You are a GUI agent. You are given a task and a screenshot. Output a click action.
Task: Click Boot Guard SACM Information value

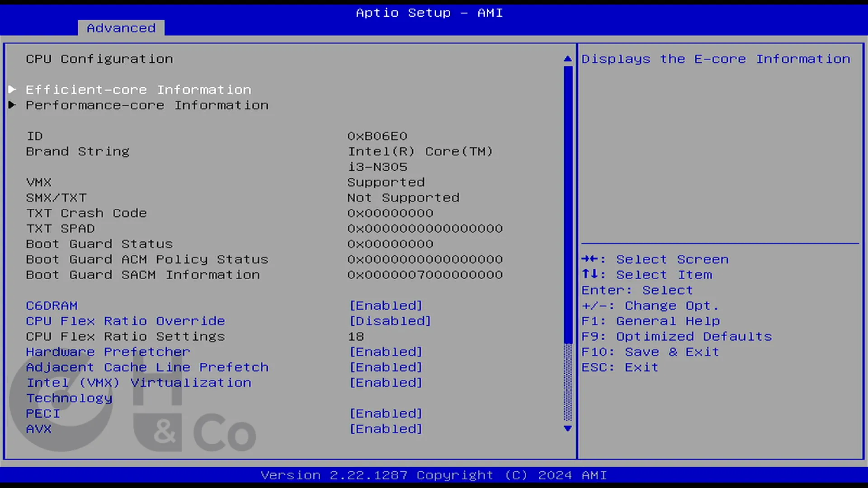pos(425,274)
